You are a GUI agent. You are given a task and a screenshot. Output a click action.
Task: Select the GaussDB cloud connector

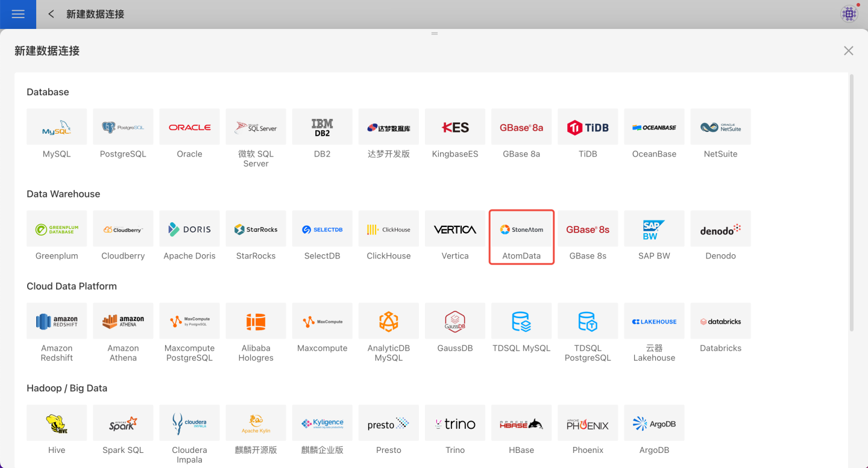click(455, 322)
